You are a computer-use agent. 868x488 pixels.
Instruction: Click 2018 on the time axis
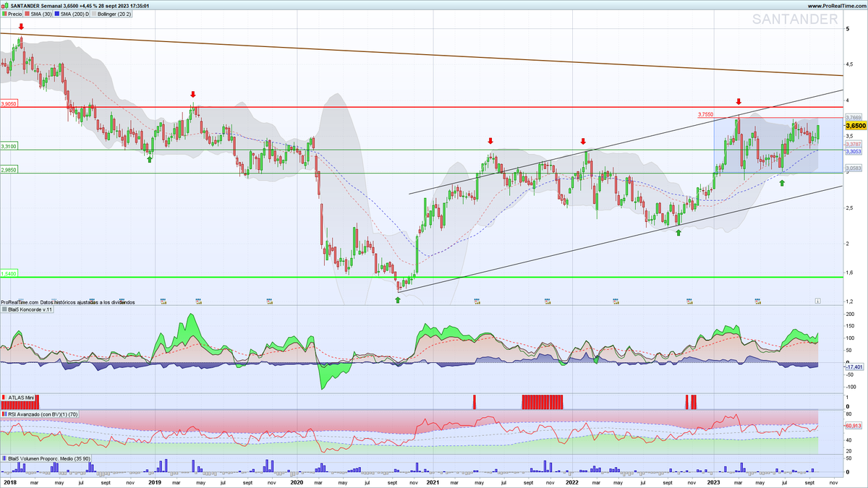(x=9, y=481)
